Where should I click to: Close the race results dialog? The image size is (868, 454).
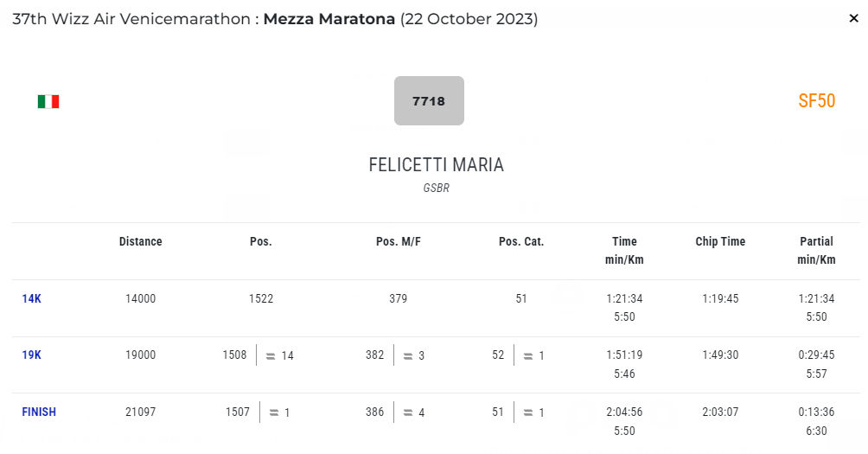pos(853,18)
